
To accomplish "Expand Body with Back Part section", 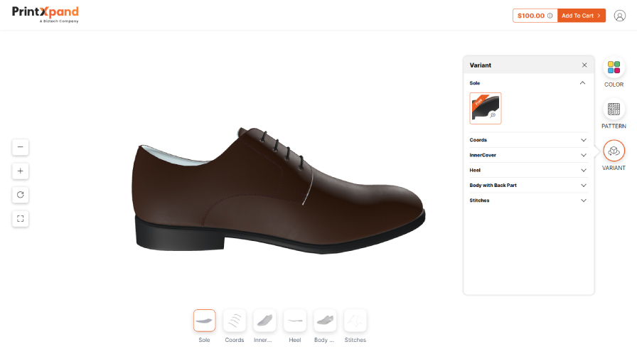I will (528, 186).
